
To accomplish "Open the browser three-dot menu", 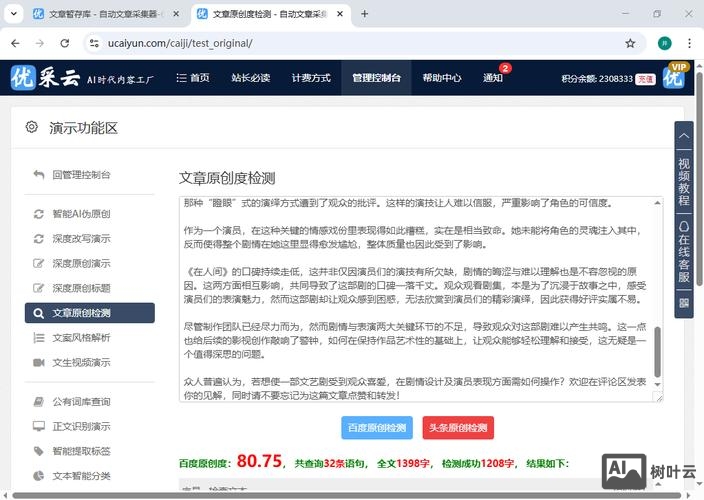I will (689, 43).
